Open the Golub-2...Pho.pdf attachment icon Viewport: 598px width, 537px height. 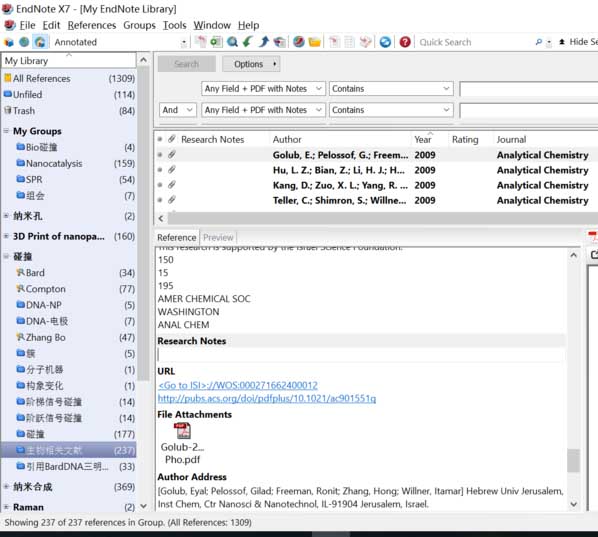(182, 431)
